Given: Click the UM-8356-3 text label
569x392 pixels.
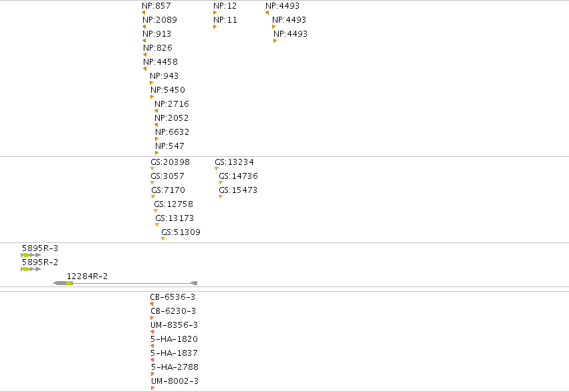Looking at the screenshot, I should 175,325.
